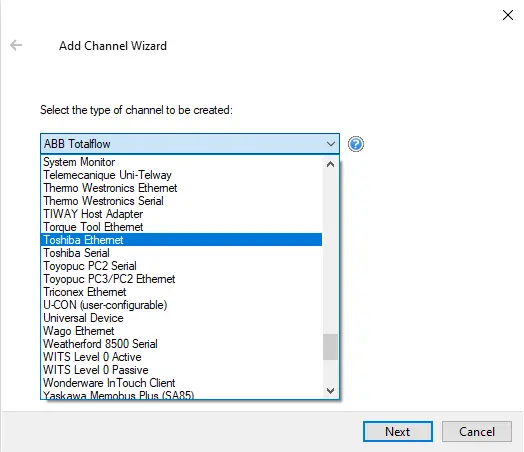Screen dimensions: 524x452
Task: Select Triconex Ethernet driver
Action: coord(181,292)
